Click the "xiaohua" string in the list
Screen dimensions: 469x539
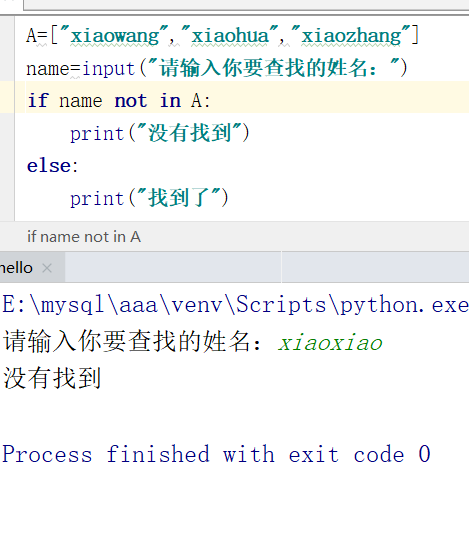coord(230,35)
